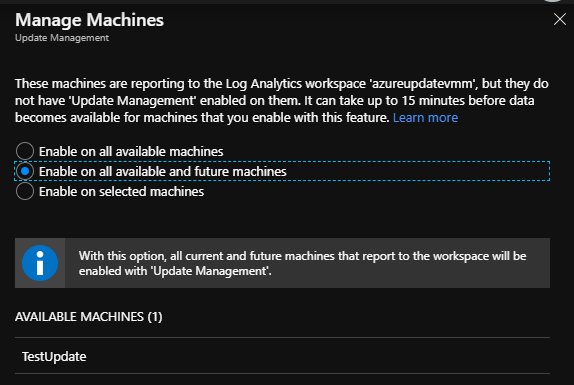Screen dimensions: 574x385
Task: Click the Manage Machines title
Action: tap(89, 20)
